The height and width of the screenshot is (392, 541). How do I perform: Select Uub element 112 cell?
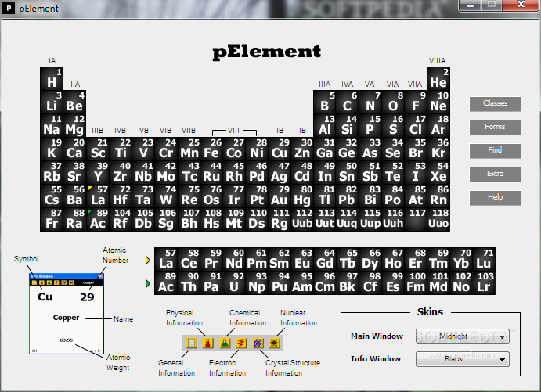(x=302, y=219)
